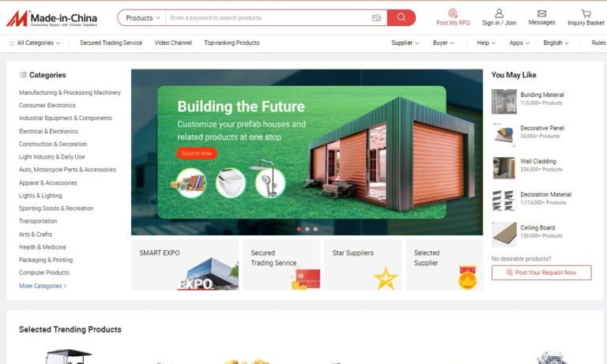607x364 pixels.
Task: Expand the Products search type dropdown
Action: (142, 18)
